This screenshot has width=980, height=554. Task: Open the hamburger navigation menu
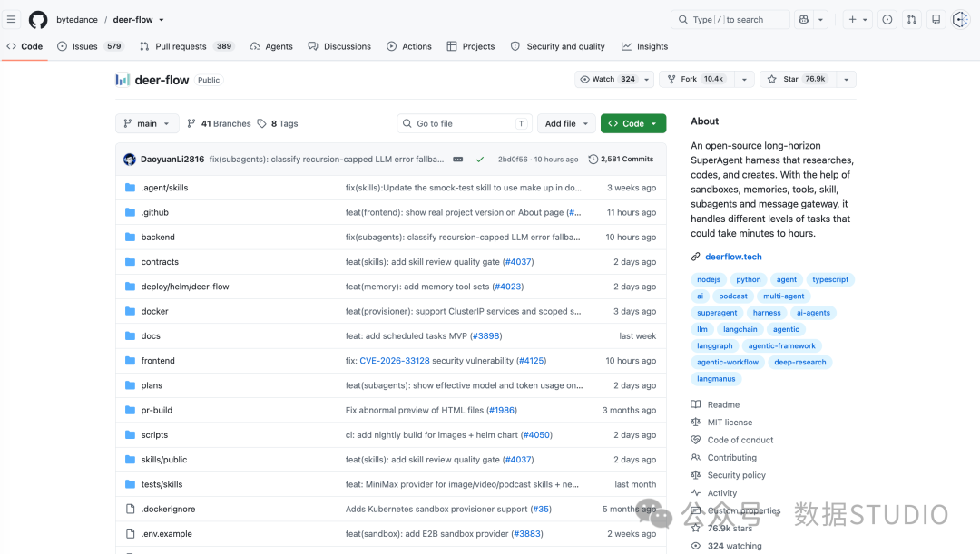click(x=11, y=20)
